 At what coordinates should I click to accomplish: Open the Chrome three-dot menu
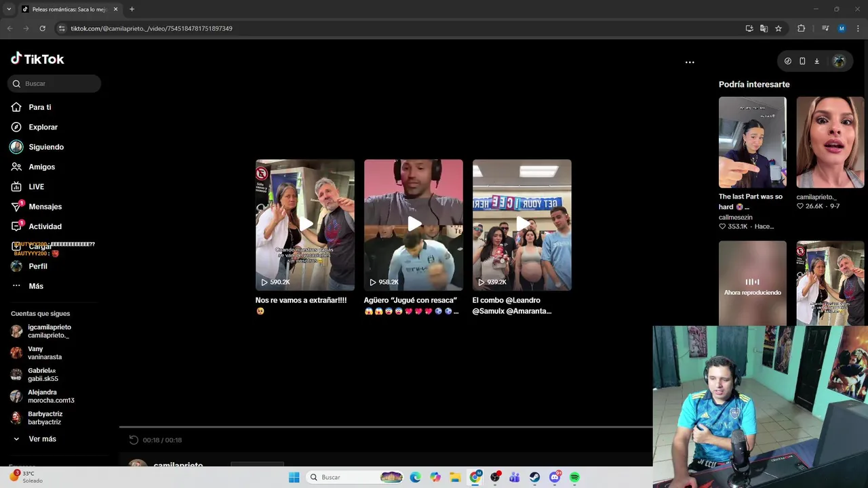858,28
